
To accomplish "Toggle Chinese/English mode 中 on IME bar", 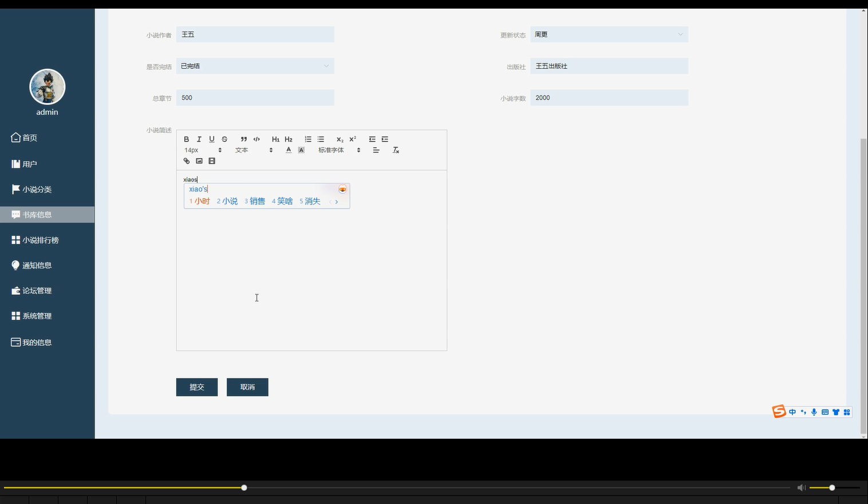I will pyautogui.click(x=792, y=412).
